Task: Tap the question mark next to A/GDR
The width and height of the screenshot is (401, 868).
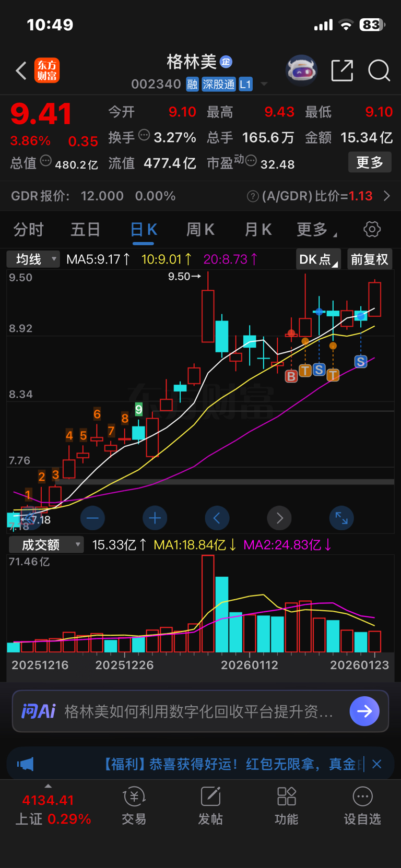Action: (253, 196)
